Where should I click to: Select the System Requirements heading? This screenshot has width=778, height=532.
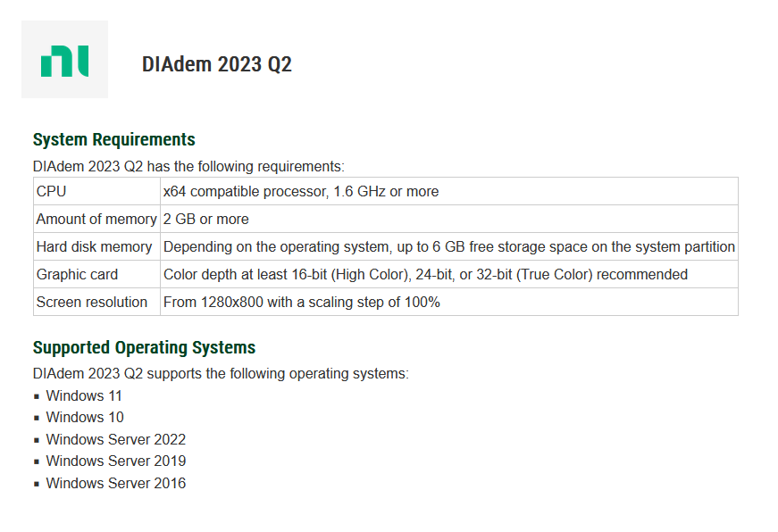tap(113, 139)
